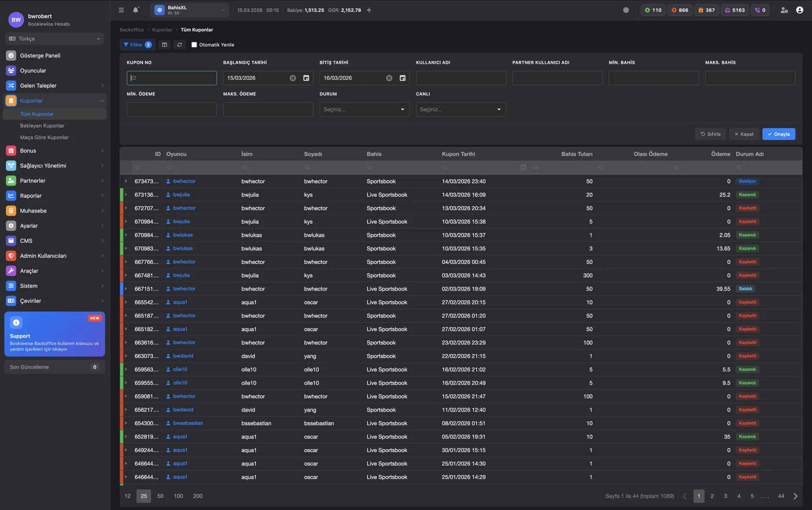Click the Sıfırla reset button
Screen dimensions: 812x510
[710, 134]
